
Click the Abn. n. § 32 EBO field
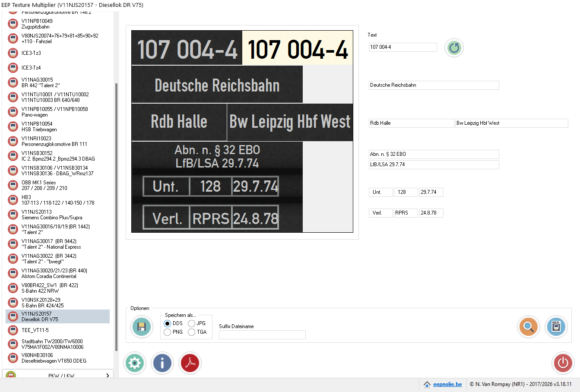tap(434, 154)
